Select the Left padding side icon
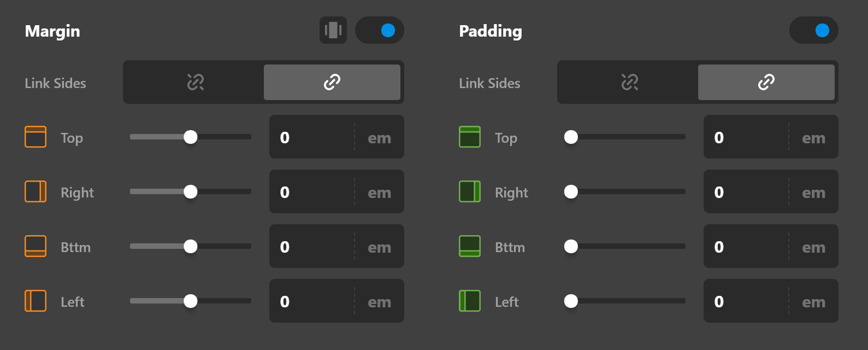The width and height of the screenshot is (868, 350). pyautogui.click(x=469, y=301)
